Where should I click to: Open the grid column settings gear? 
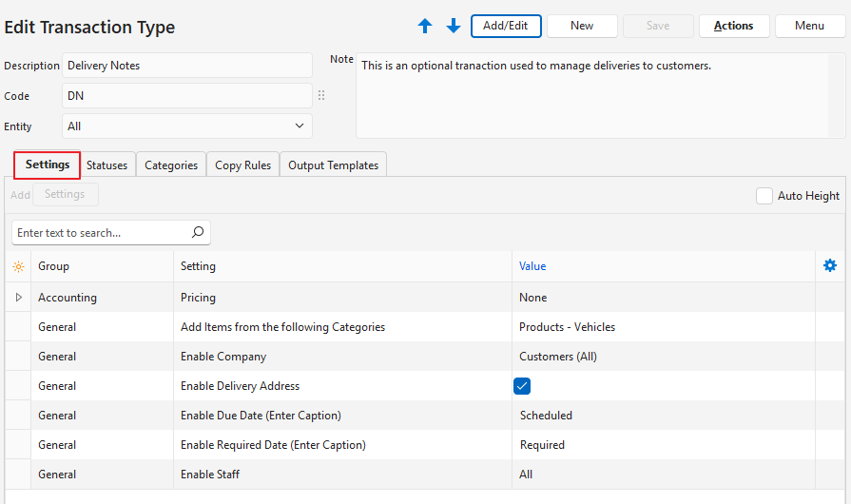click(x=829, y=266)
